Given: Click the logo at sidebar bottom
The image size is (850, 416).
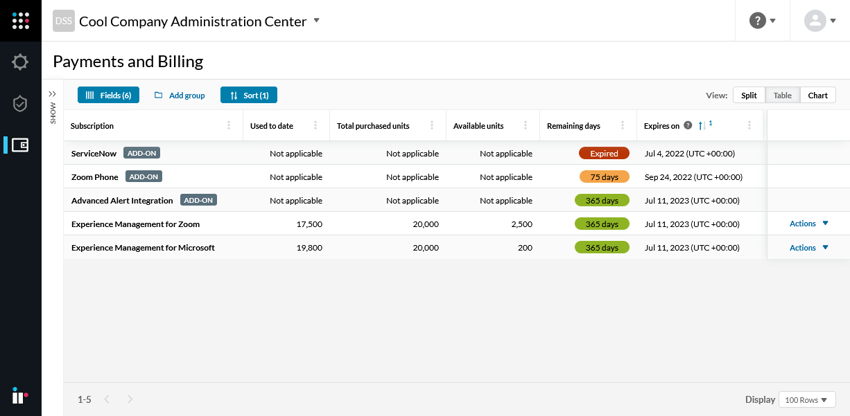Looking at the screenshot, I should point(20,396).
